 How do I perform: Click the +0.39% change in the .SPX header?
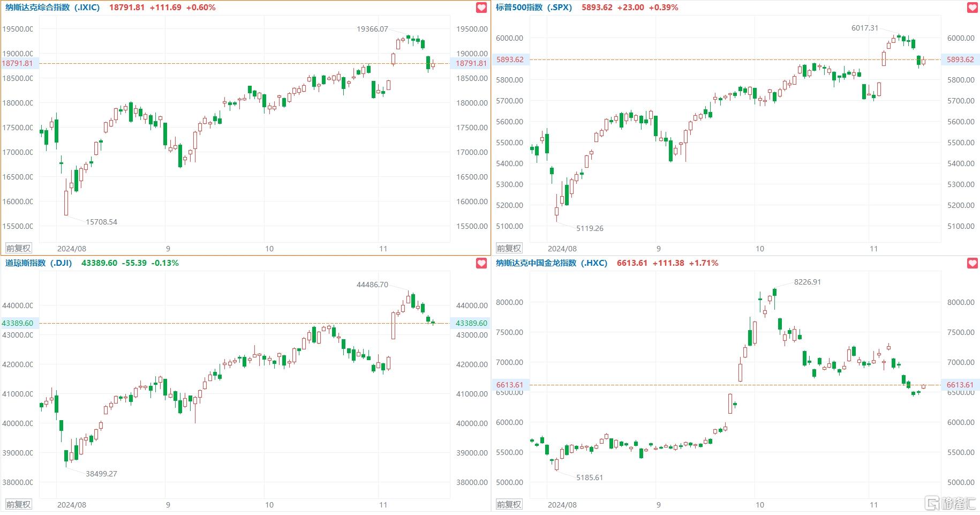click(x=664, y=8)
